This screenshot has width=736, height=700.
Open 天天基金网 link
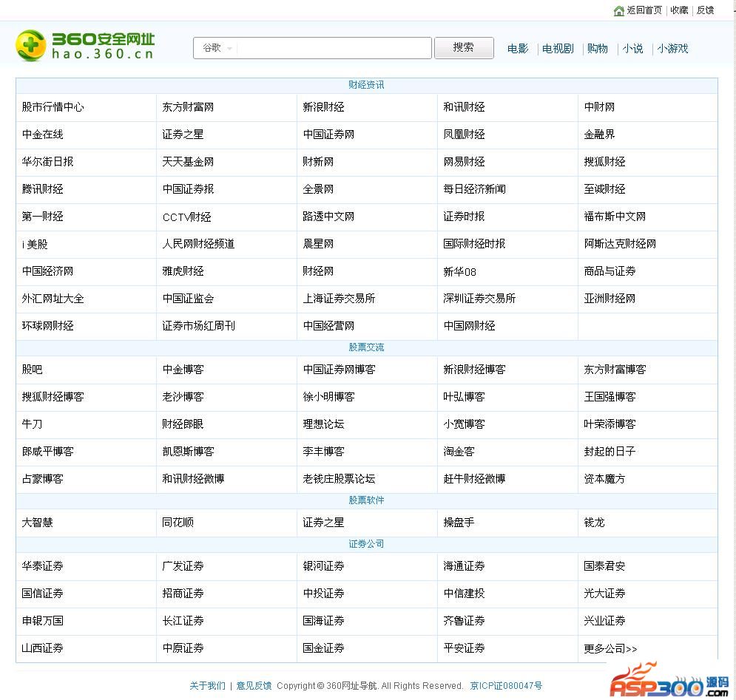click(x=188, y=162)
